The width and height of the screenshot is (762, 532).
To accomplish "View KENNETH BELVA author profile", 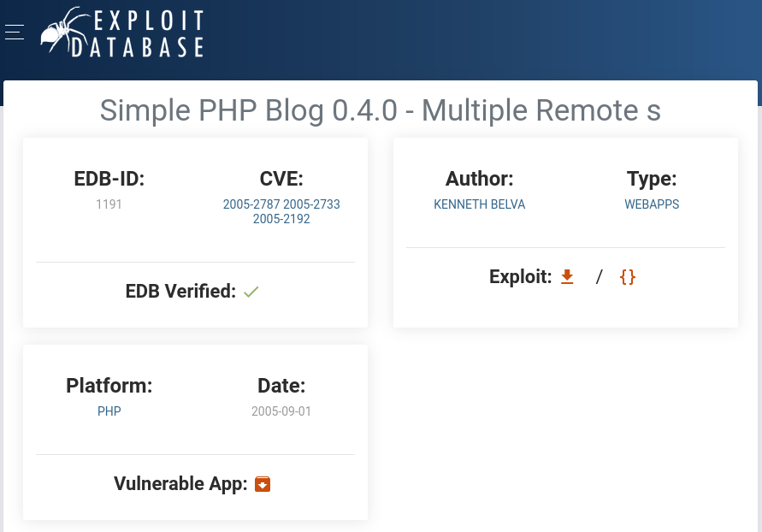I will [x=479, y=204].
